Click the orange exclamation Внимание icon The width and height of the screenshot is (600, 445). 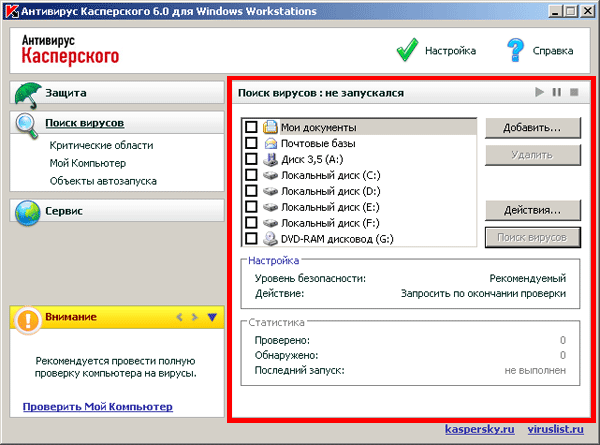(28, 320)
